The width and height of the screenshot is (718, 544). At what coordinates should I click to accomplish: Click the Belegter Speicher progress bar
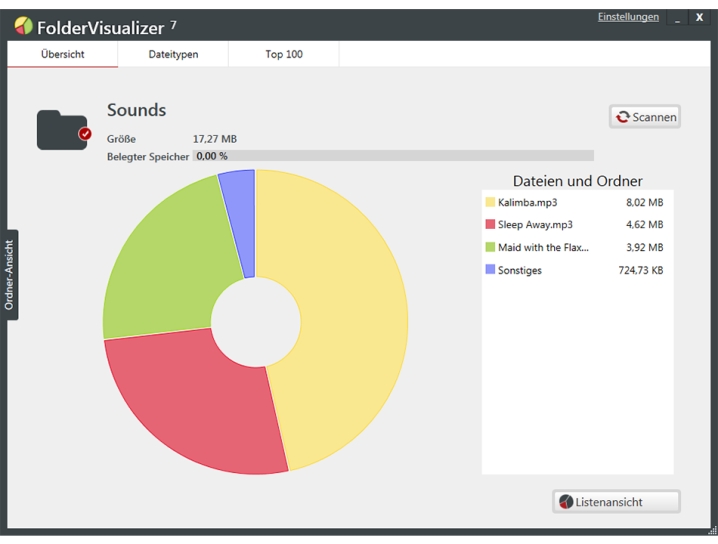pyautogui.click(x=393, y=156)
